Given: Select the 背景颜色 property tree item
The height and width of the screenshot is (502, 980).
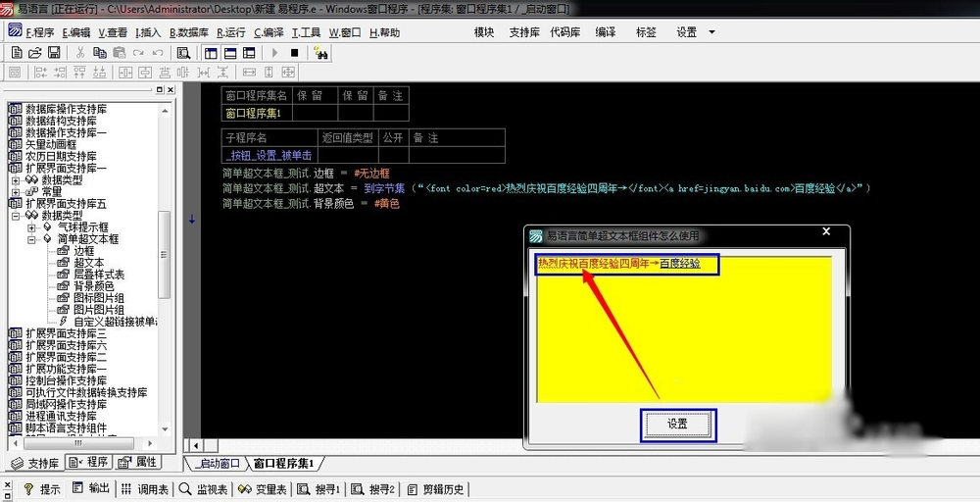Looking at the screenshot, I should (x=94, y=286).
